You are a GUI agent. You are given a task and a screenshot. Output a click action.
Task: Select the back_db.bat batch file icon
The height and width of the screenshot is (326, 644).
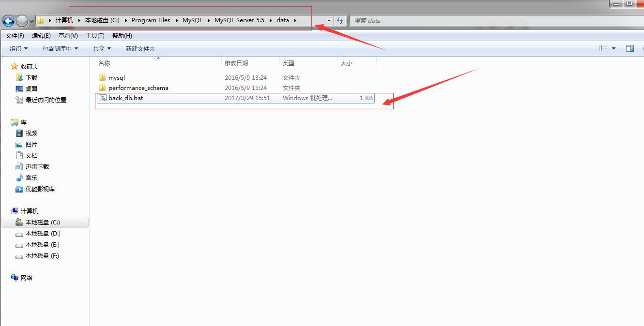point(102,98)
